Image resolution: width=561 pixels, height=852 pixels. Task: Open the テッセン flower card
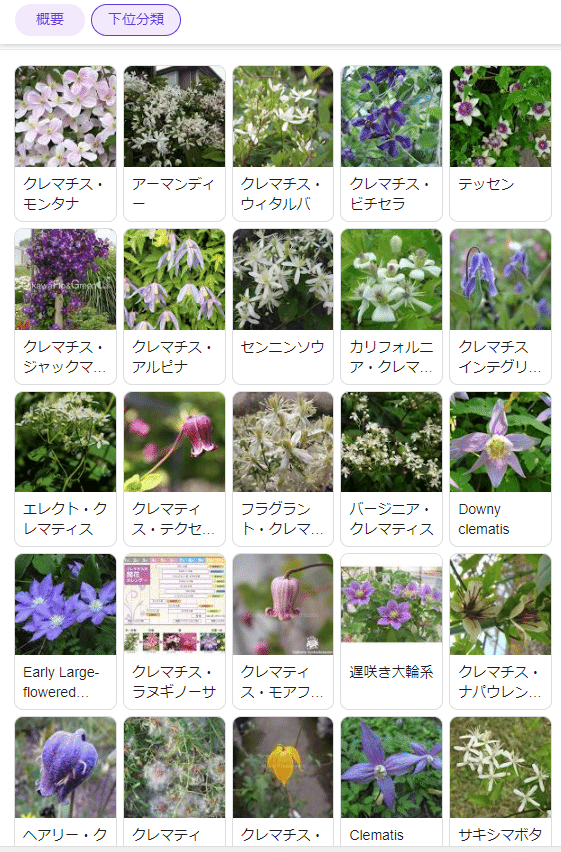click(x=500, y=143)
